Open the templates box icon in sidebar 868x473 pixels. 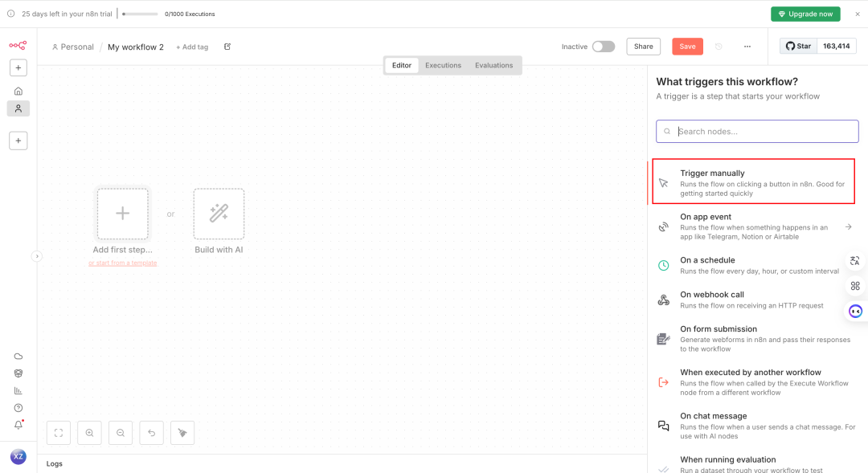[x=18, y=373]
